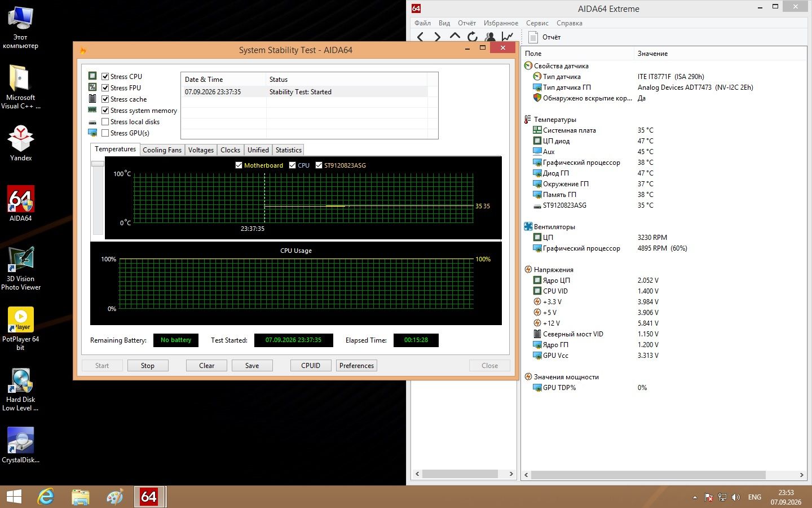Go forward in AIDA64 Extreme toolbar
Viewport: 812px width, 508px height.
[x=438, y=37]
